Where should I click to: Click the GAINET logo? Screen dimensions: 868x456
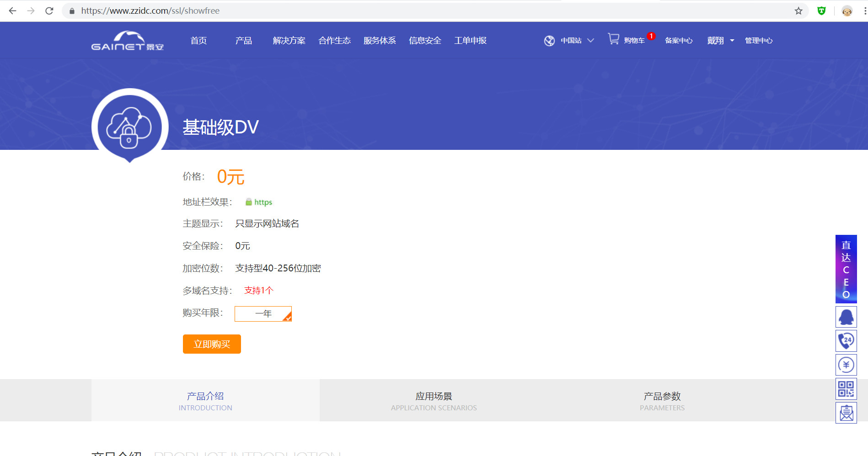pyautogui.click(x=127, y=41)
